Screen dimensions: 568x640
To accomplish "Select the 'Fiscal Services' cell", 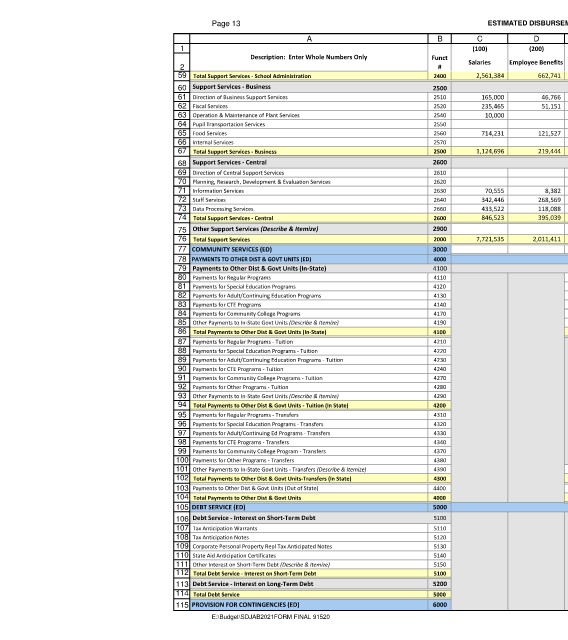I will click(309, 106).
